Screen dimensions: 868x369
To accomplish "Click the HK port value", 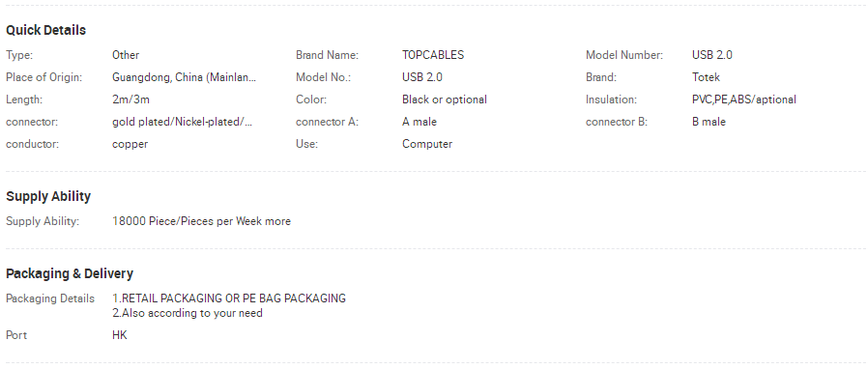I will pos(120,335).
